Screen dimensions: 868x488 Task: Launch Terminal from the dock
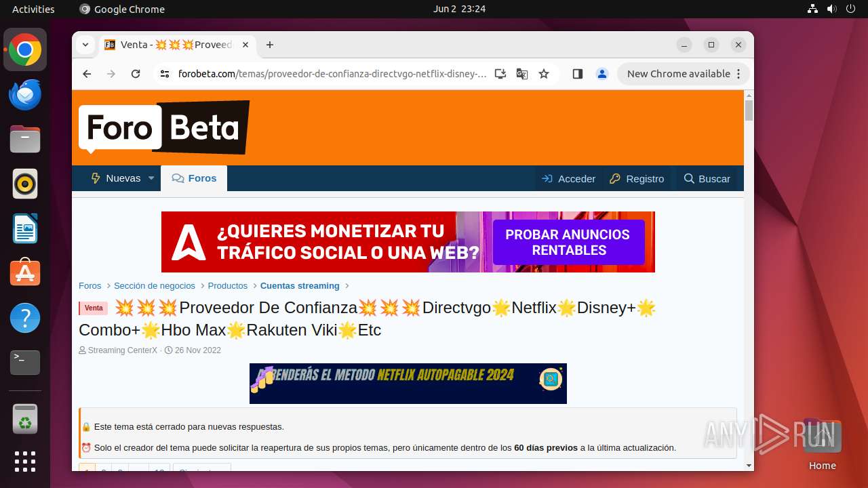(25, 363)
